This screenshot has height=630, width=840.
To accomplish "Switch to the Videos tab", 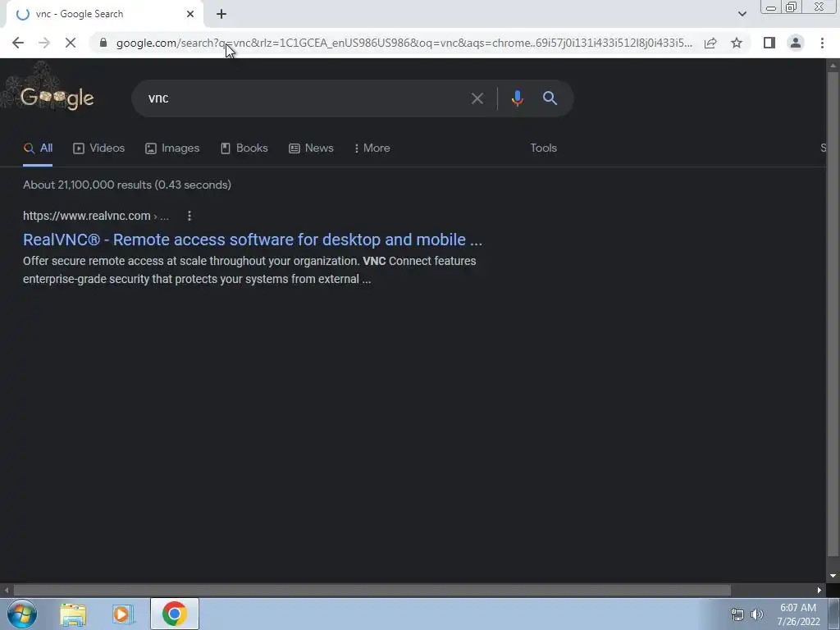I will (x=99, y=148).
